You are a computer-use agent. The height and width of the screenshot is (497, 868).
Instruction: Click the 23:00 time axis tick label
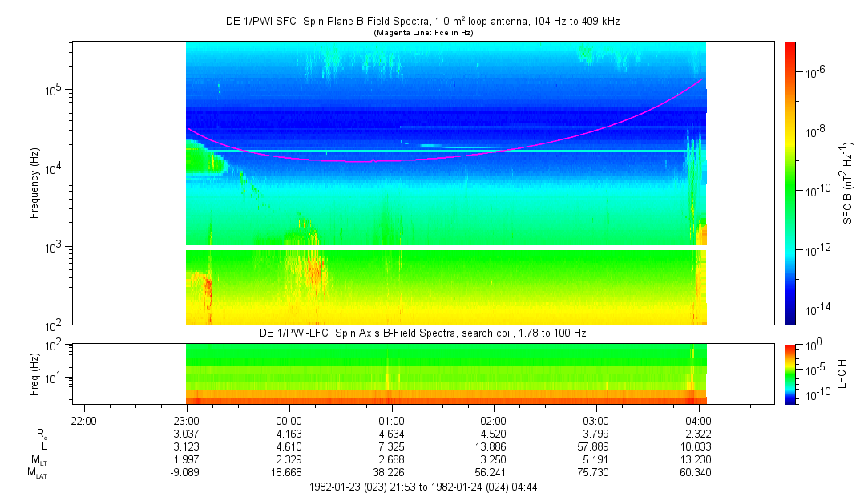click(x=186, y=420)
